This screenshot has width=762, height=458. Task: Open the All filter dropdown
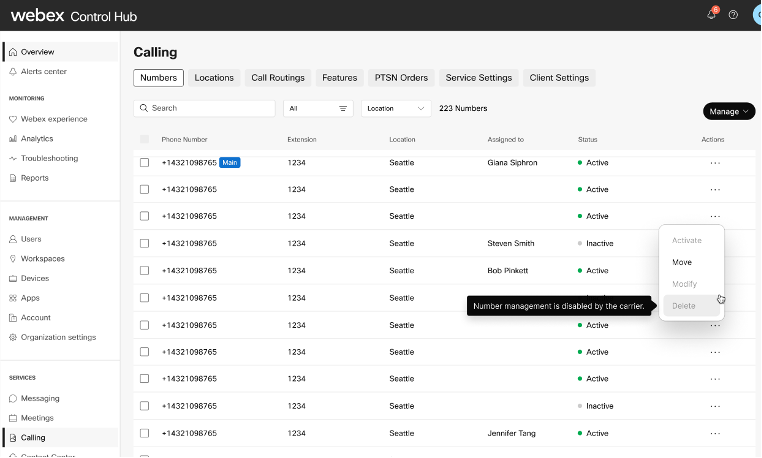coord(318,108)
